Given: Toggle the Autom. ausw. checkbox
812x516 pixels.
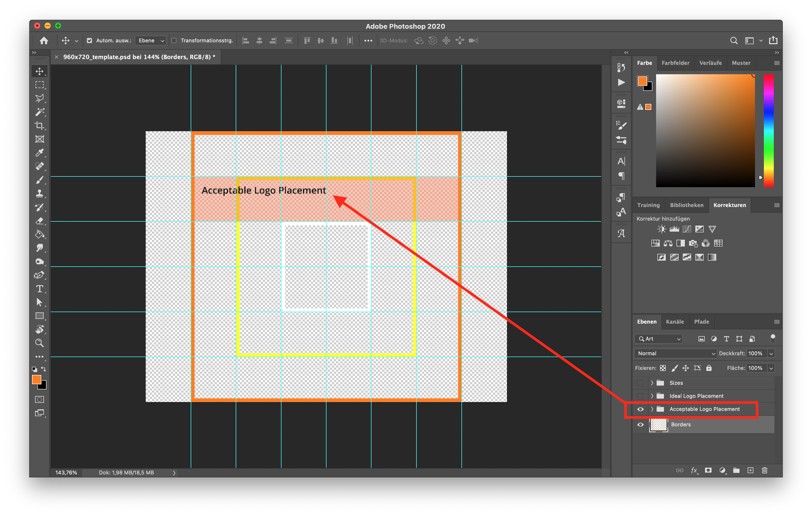Looking at the screenshot, I should 89,41.
